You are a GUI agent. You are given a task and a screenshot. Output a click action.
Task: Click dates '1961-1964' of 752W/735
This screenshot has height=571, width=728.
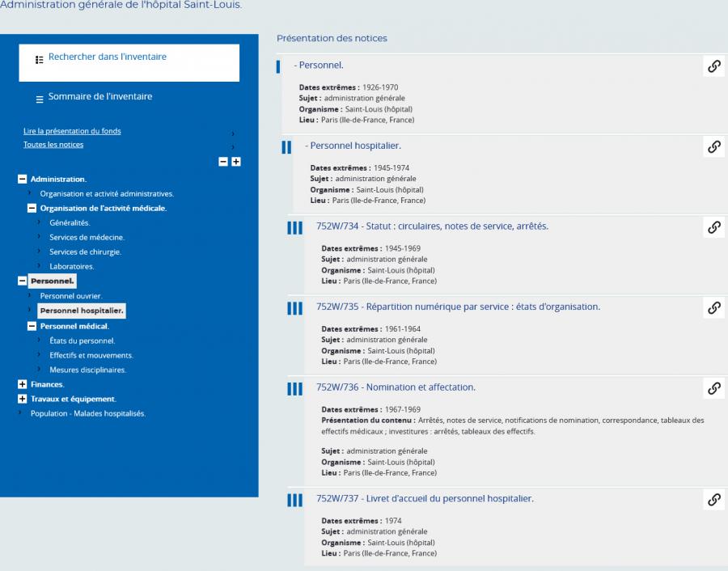pyautogui.click(x=403, y=328)
